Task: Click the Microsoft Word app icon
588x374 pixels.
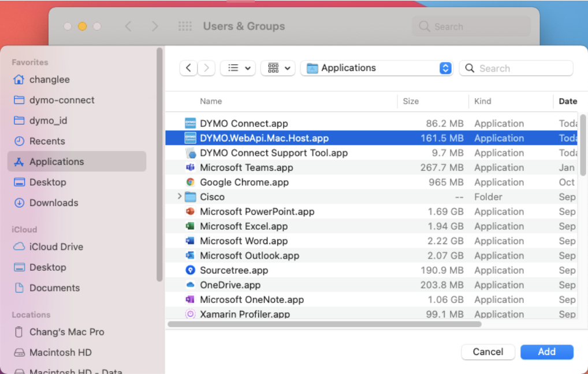Action: coord(190,241)
